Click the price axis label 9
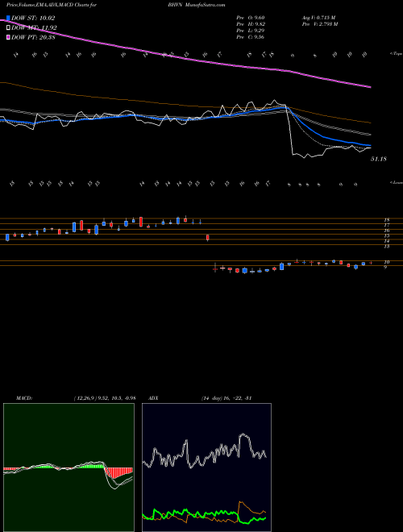 tap(385, 268)
